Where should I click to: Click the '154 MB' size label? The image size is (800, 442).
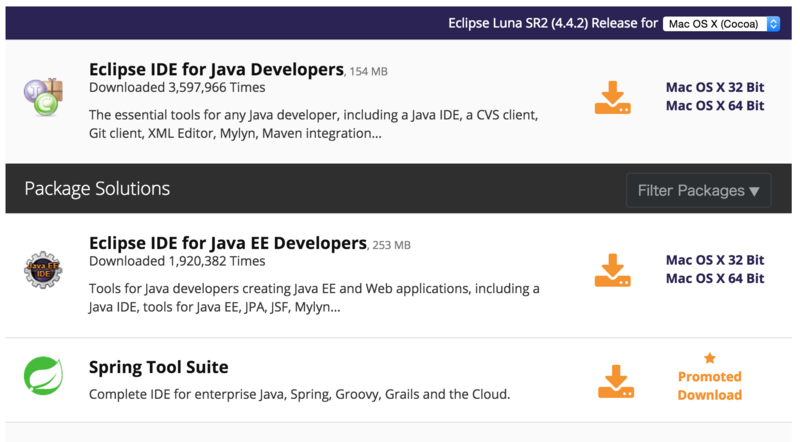368,71
